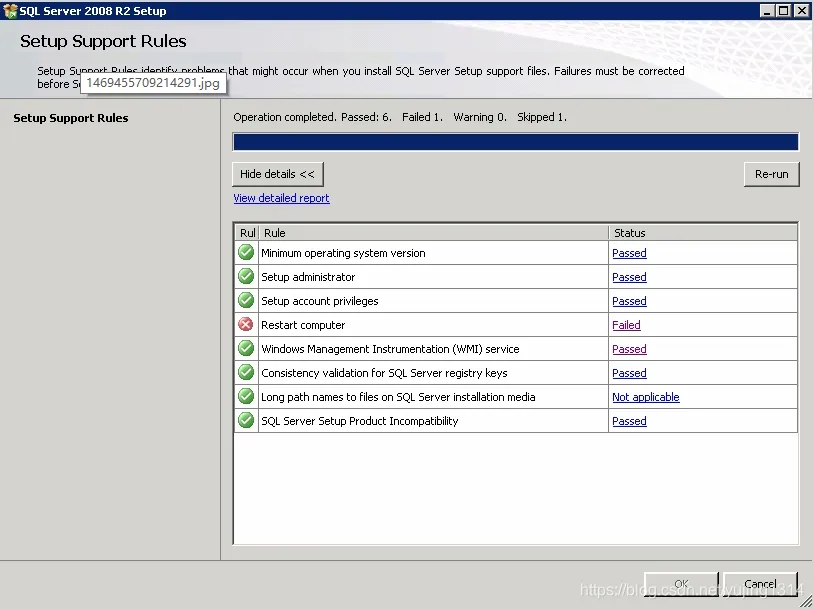
Task: Select Setup administrator rule text
Action: 308,277
